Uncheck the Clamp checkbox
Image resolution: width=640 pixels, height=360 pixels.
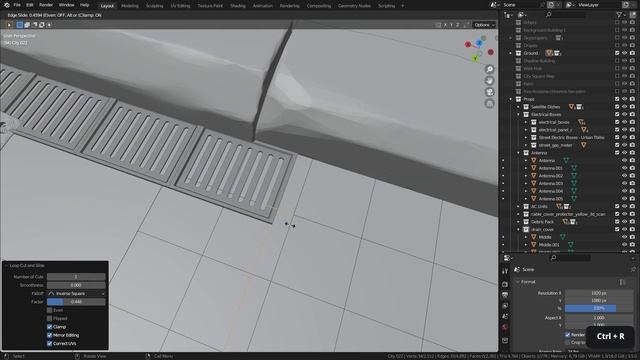coord(49,327)
